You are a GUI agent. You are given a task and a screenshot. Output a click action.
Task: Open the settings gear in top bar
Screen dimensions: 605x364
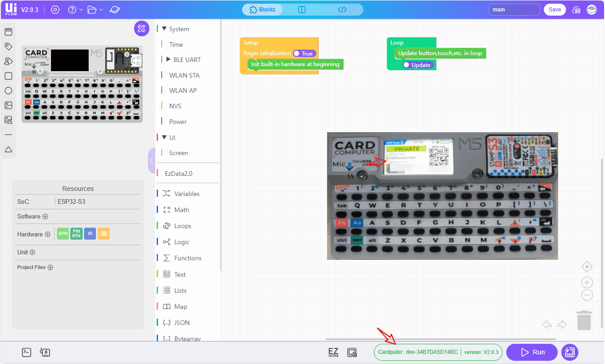point(55,9)
